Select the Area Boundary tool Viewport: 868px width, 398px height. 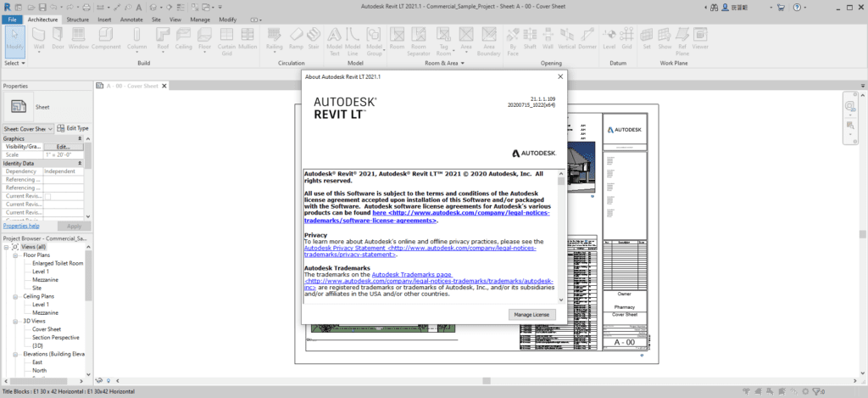pos(488,42)
